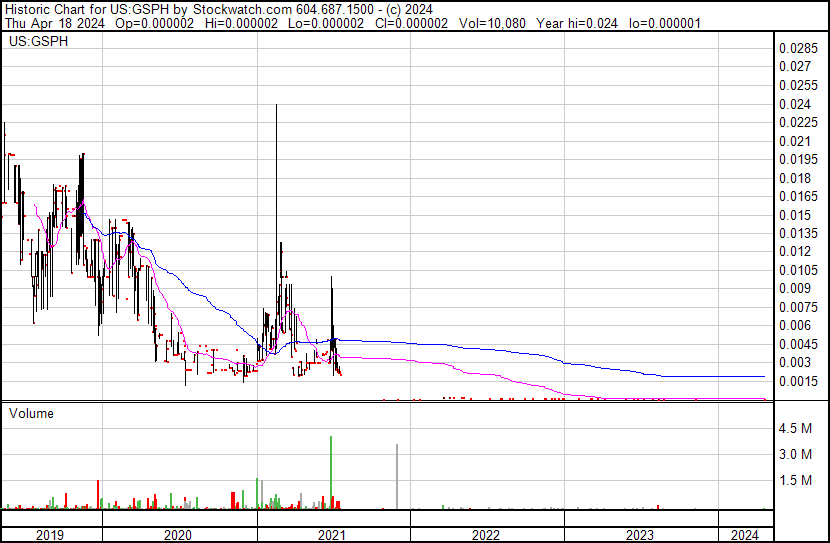This screenshot has width=830, height=543.
Task: Click the 3.0 M volume axis label
Action: [795, 454]
